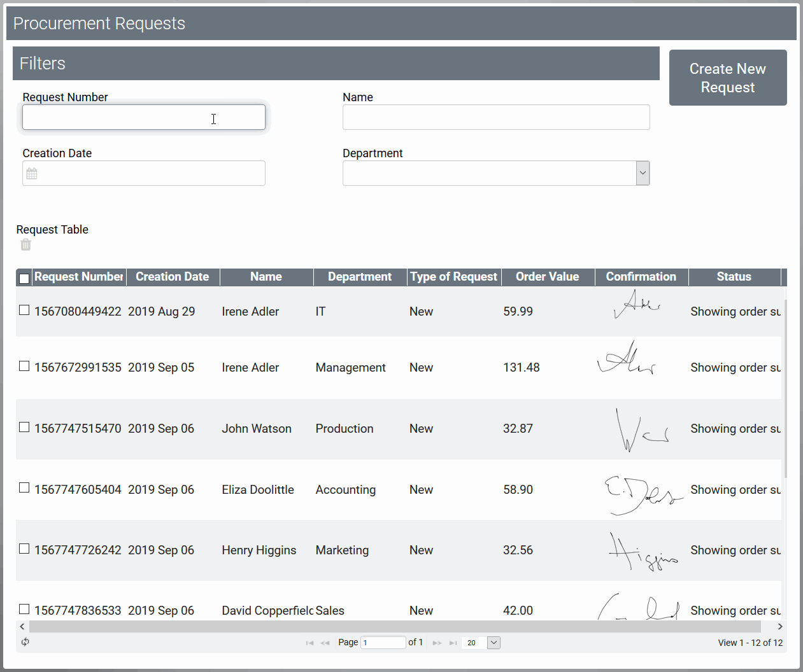Click the refresh icon at table bottom-left
Viewport: 803px width, 672px height.
coord(25,642)
